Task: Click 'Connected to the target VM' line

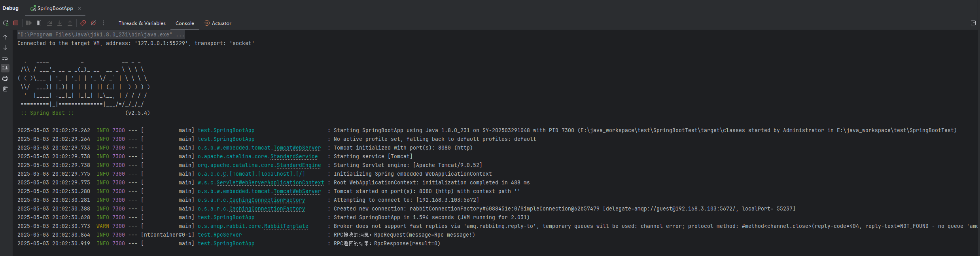Action: (136, 44)
